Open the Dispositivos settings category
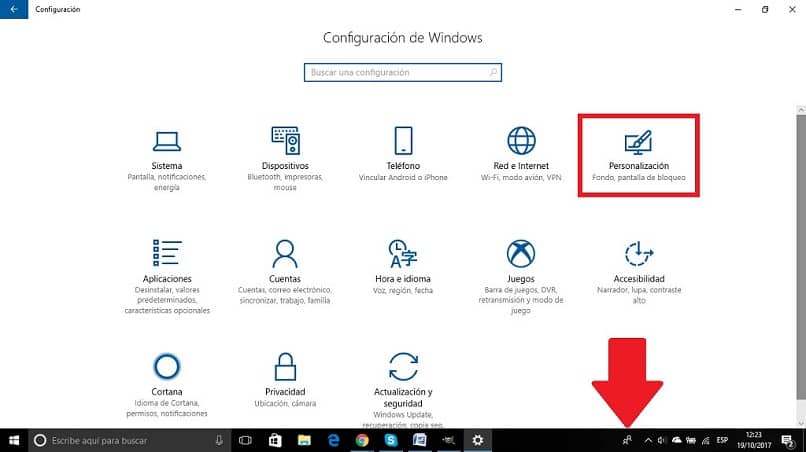 point(285,159)
